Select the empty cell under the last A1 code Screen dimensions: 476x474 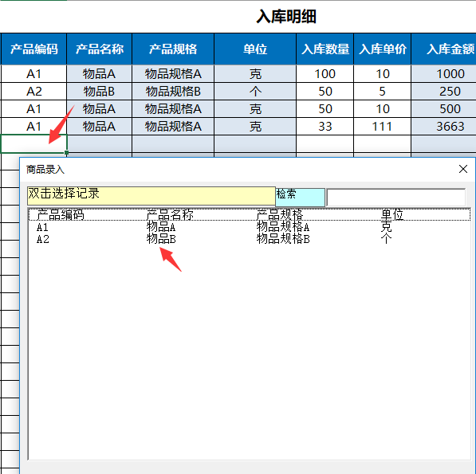[x=33, y=143]
